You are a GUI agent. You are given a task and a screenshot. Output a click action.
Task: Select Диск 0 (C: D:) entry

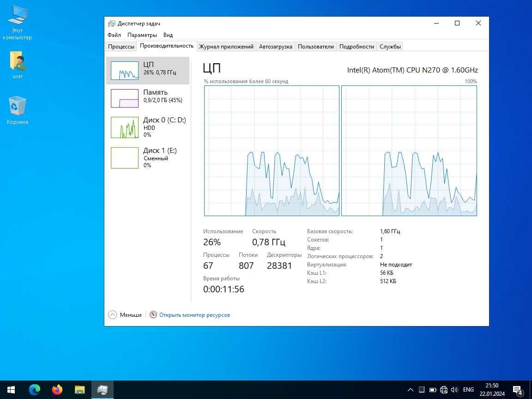(148, 127)
